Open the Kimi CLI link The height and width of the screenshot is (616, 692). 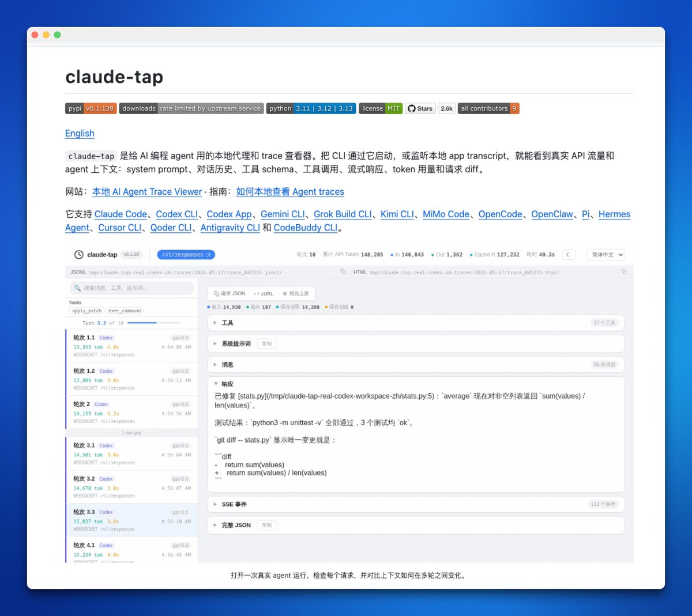point(397,214)
